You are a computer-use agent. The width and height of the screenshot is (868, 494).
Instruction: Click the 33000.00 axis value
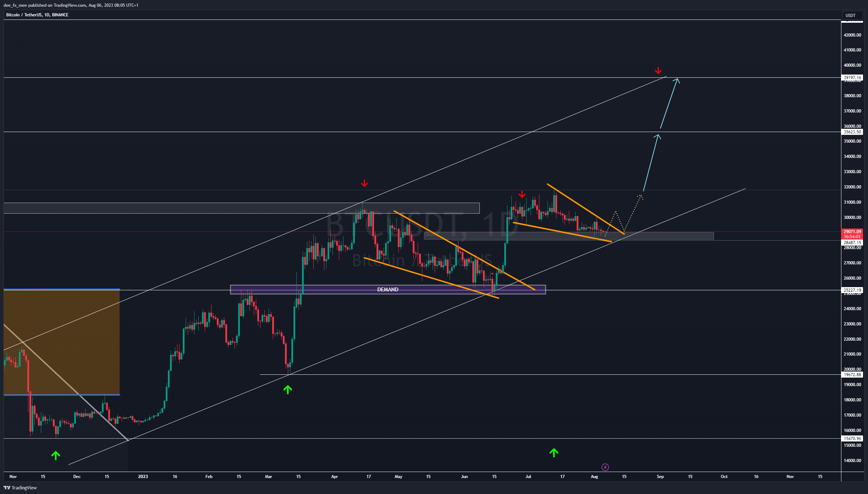pyautogui.click(x=852, y=172)
